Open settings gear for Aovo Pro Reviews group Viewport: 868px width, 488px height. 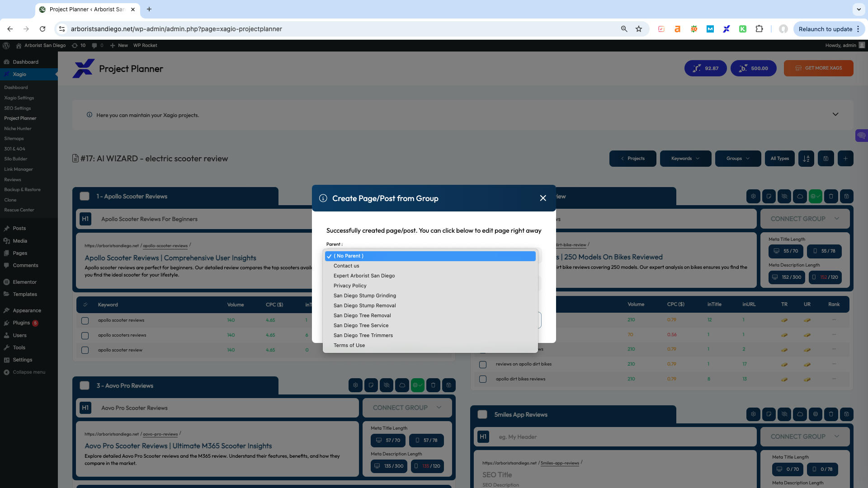click(355, 385)
